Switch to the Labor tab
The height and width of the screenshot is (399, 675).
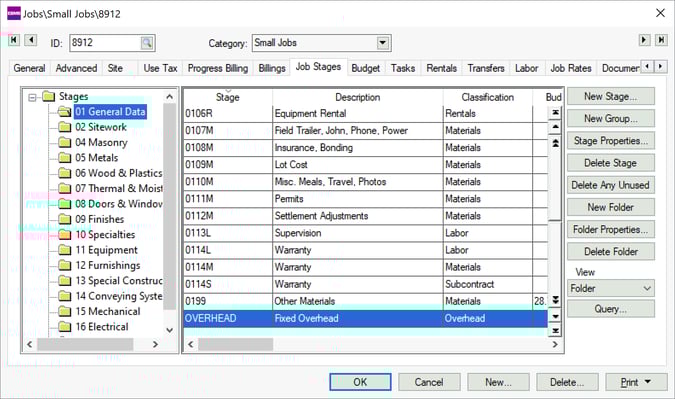526,68
